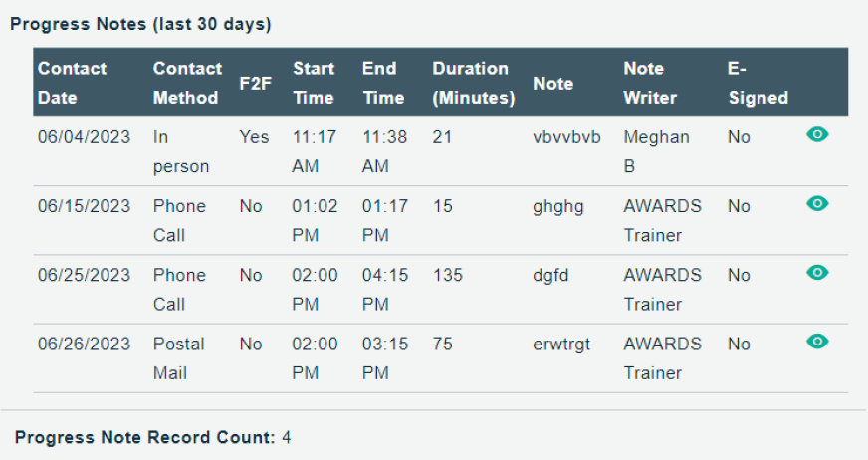This screenshot has width=868, height=460.
Task: Select the Duration (Minutes) column header
Action: click(473, 83)
